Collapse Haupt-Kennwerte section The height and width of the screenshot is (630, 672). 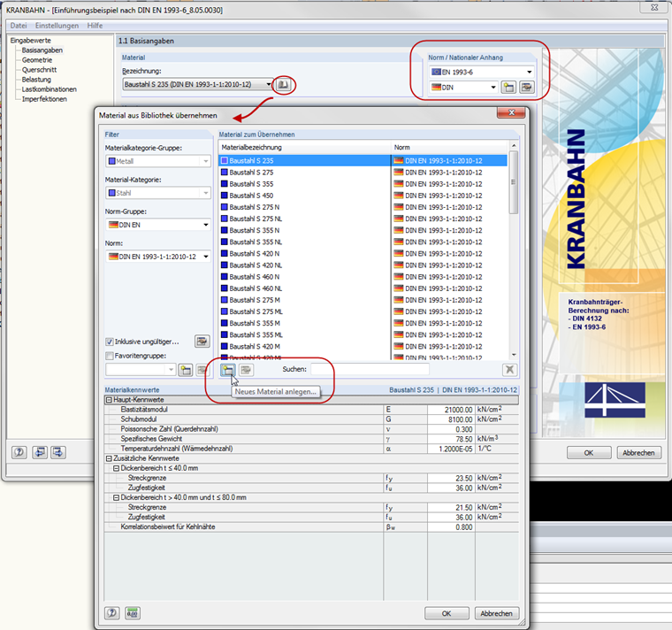(x=109, y=400)
